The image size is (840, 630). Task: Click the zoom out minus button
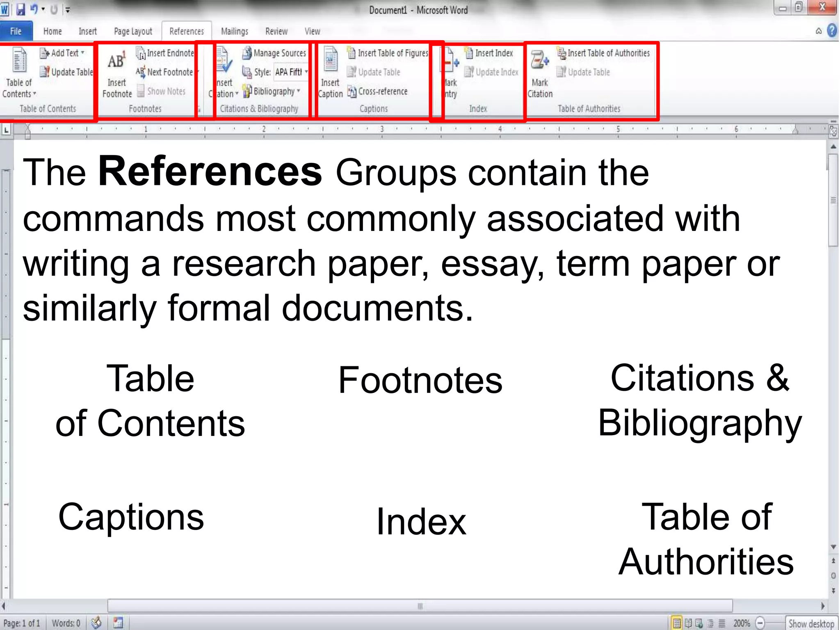(x=760, y=623)
